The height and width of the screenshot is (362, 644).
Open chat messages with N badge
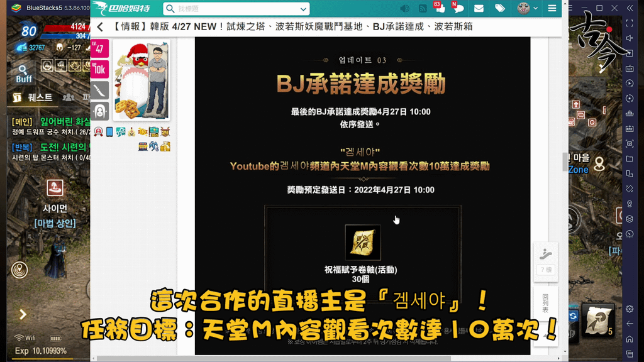pyautogui.click(x=458, y=8)
